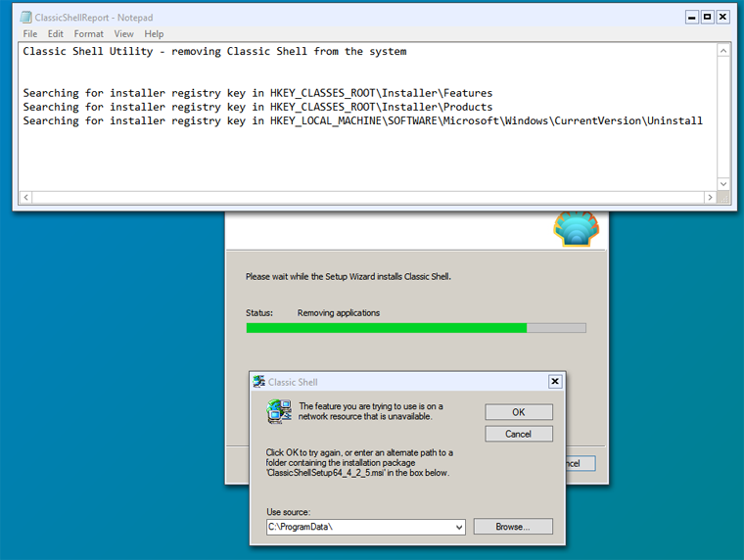Open the Format menu in Notepad
This screenshot has width=744, height=560.
point(88,33)
